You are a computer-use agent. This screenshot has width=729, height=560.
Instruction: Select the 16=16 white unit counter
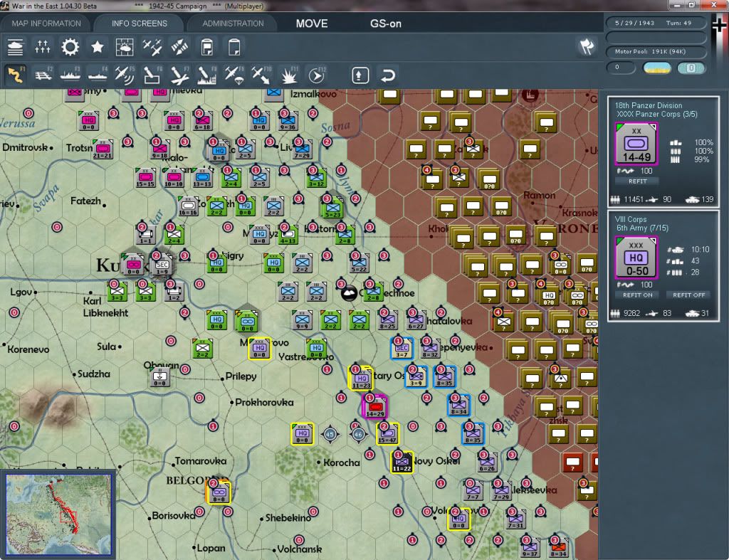click(x=188, y=206)
